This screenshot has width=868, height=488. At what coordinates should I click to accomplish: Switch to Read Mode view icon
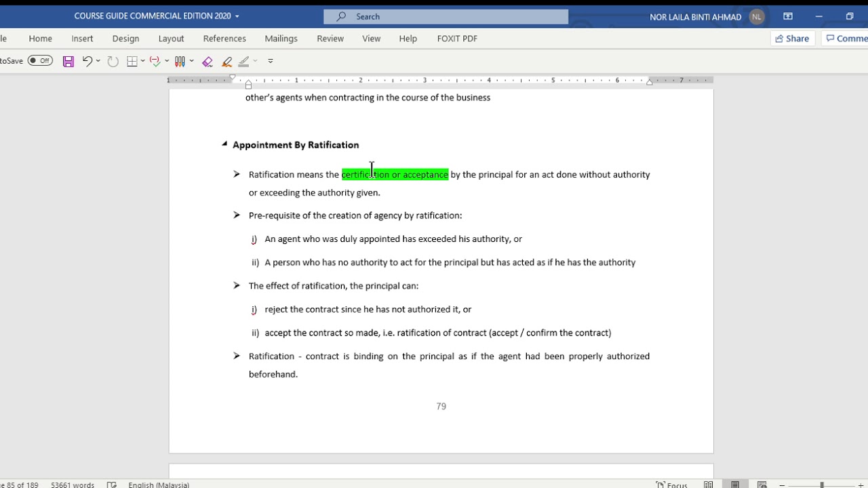[709, 485]
